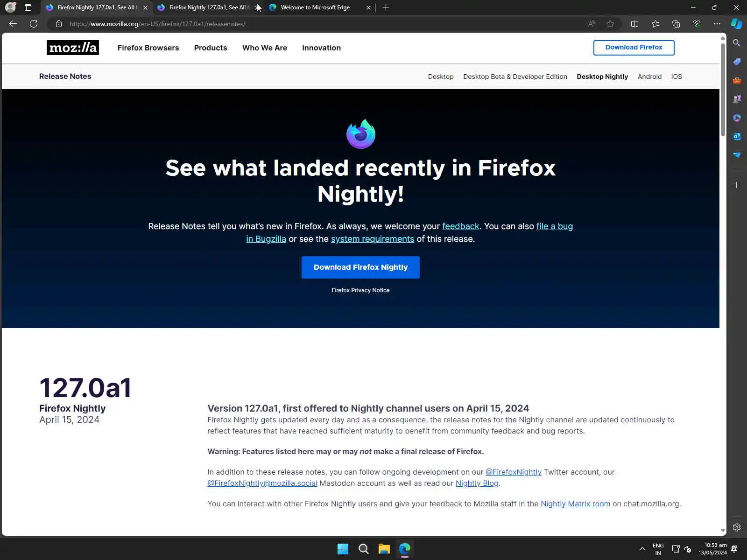The image size is (747, 560).
Task: Open the taskbar Search icon
Action: coord(363,549)
